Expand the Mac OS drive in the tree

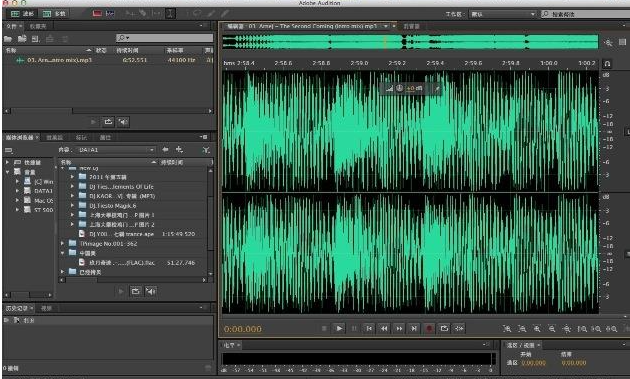coord(17,200)
